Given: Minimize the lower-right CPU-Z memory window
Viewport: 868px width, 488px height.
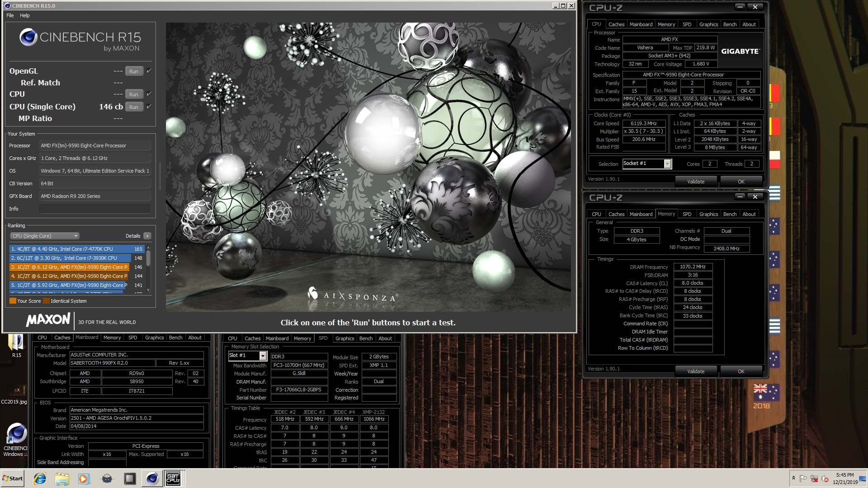Looking at the screenshot, I should (x=740, y=197).
